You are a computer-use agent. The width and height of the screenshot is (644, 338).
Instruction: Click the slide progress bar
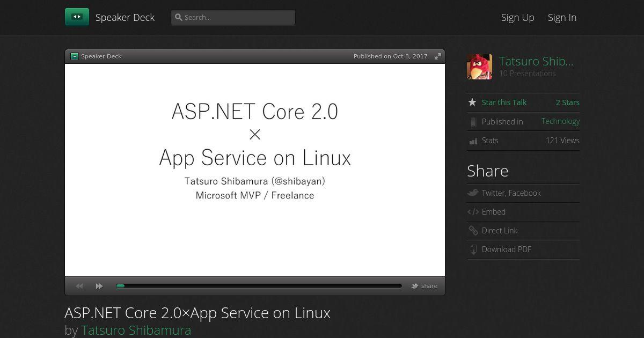pyautogui.click(x=259, y=286)
